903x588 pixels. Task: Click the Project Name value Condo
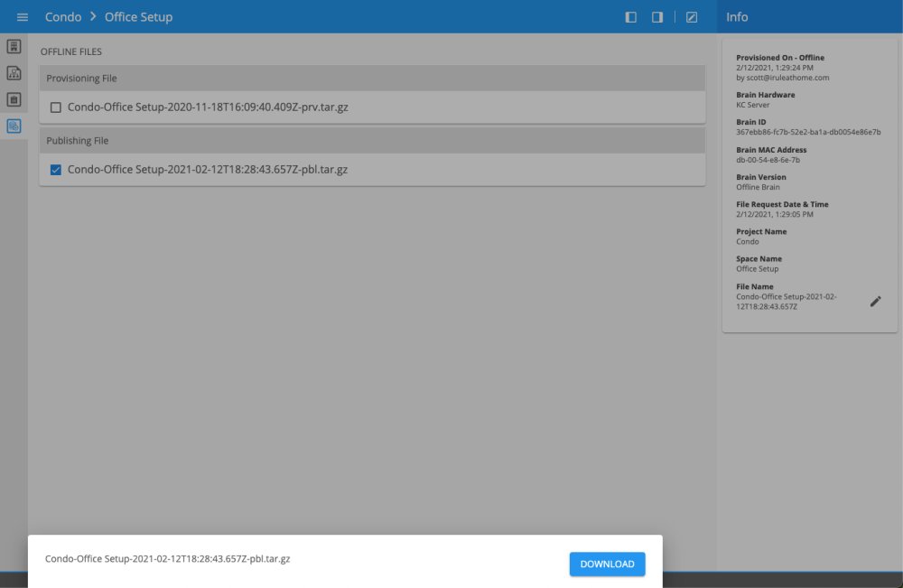tap(747, 242)
